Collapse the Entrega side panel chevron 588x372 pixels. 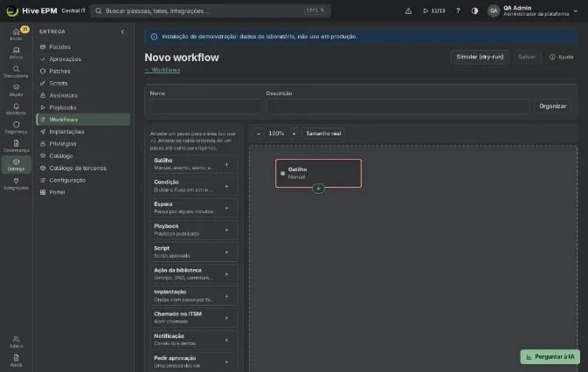[x=122, y=31]
